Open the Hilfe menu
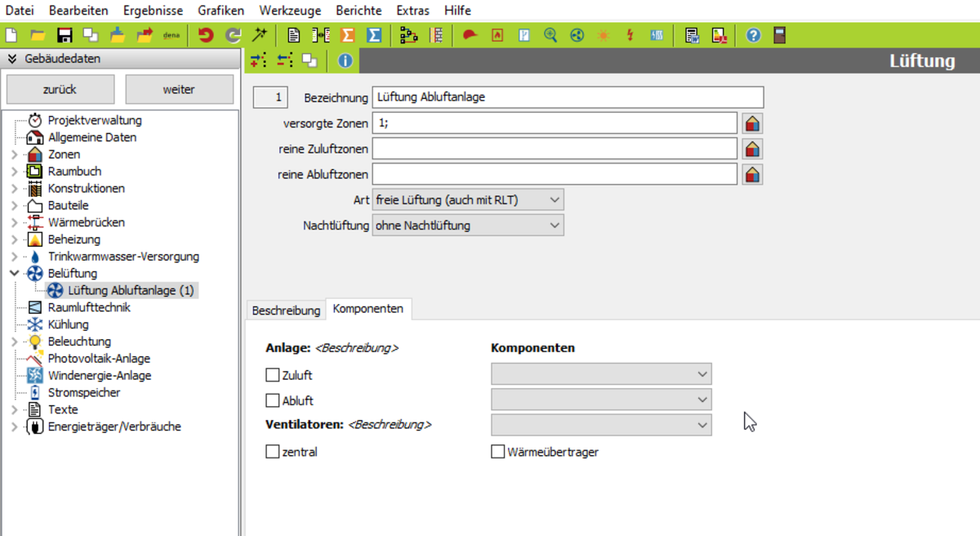 pyautogui.click(x=457, y=11)
